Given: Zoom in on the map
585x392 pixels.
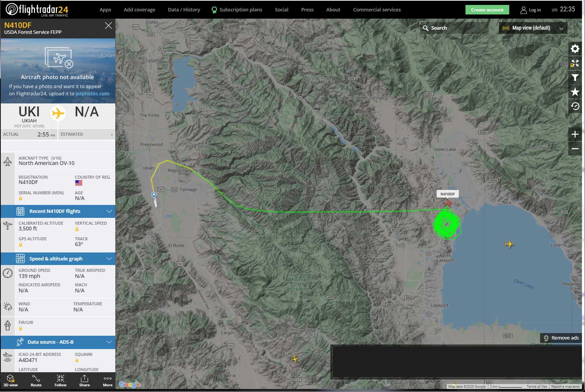Looking at the screenshot, I should [x=575, y=134].
